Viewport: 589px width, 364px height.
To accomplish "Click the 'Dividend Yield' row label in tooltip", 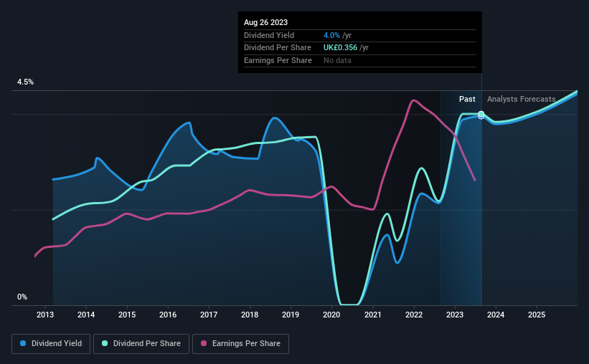I will [269, 35].
